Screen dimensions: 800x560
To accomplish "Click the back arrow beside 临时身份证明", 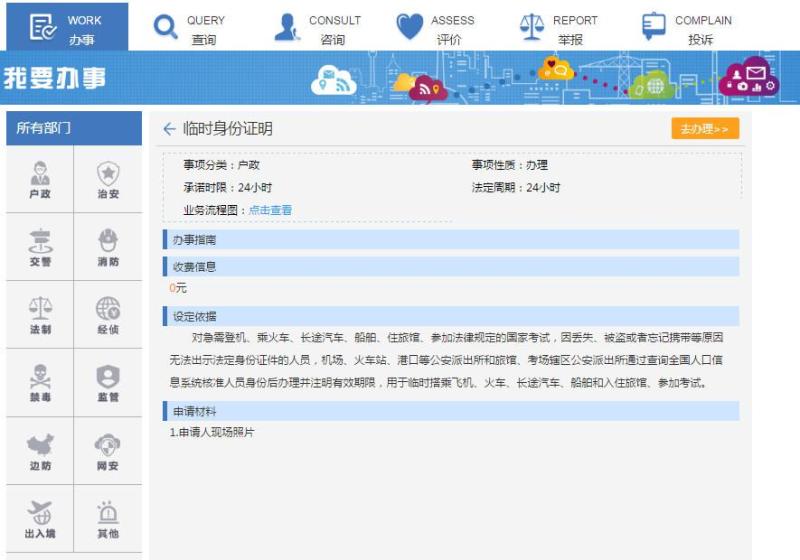I will tap(169, 129).
